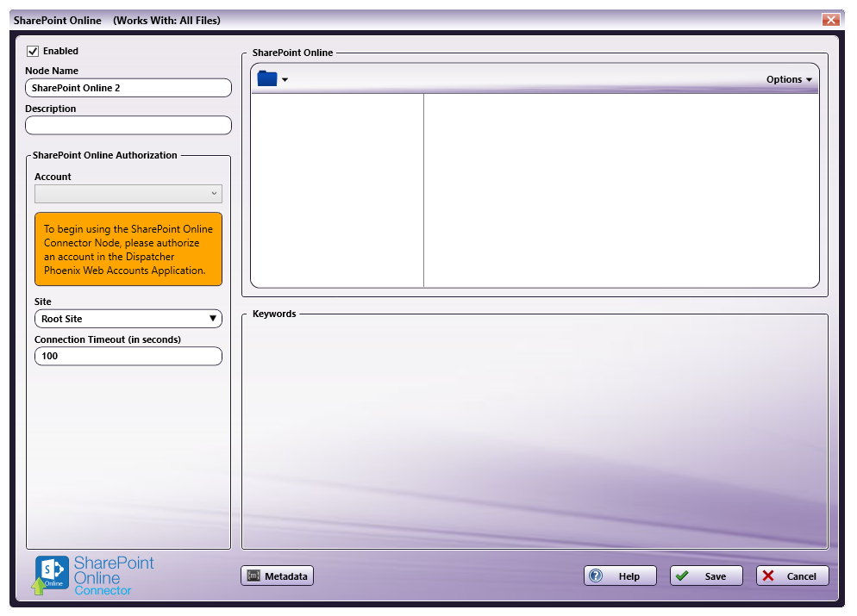Click the orange authorization notice text

[x=128, y=249]
